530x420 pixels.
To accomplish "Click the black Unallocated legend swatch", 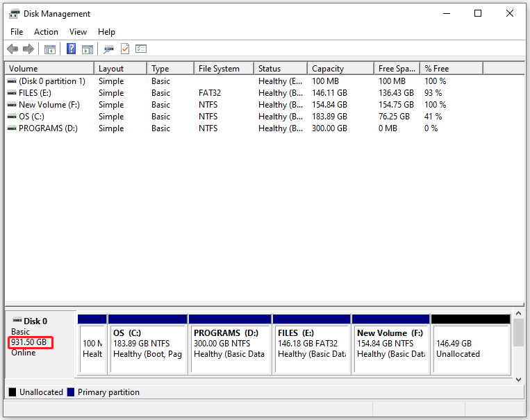I will pos(13,392).
